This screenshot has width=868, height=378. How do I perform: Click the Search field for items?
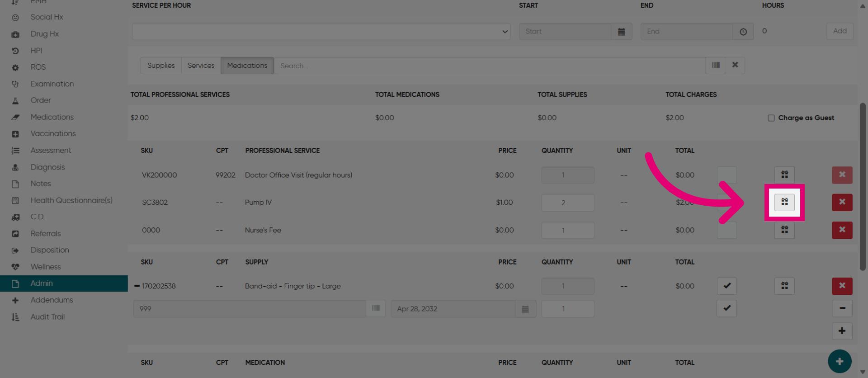(x=490, y=65)
